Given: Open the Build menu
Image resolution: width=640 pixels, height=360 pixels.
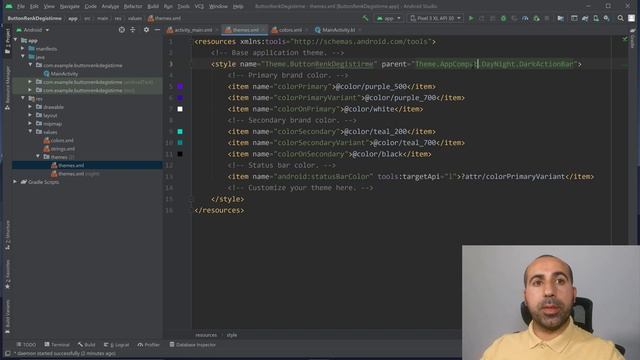Looking at the screenshot, I should [x=153, y=7].
